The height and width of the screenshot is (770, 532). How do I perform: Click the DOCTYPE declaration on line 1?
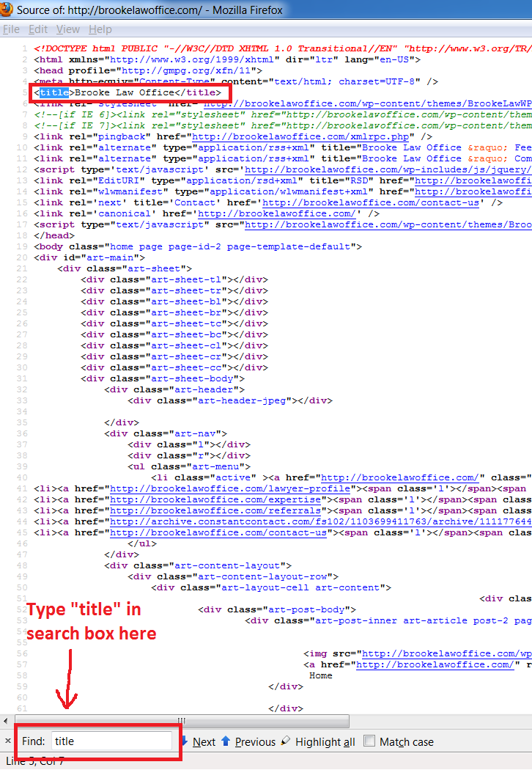coord(283,48)
